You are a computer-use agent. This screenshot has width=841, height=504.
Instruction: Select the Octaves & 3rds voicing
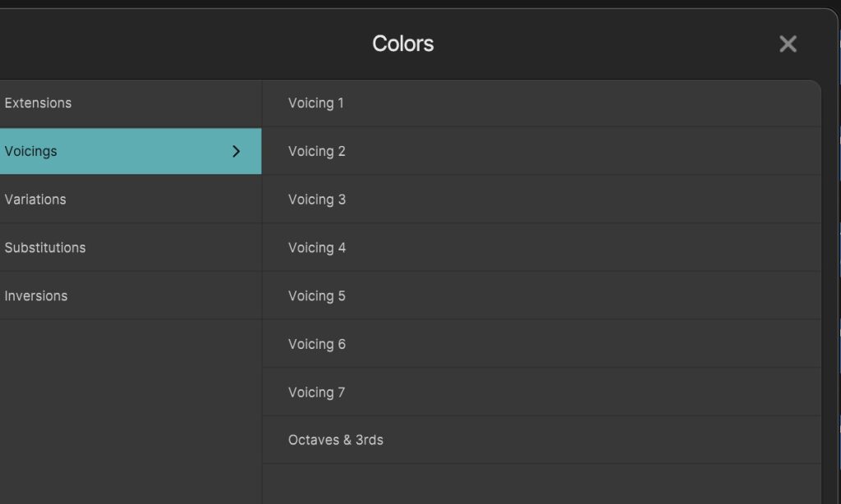336,441
